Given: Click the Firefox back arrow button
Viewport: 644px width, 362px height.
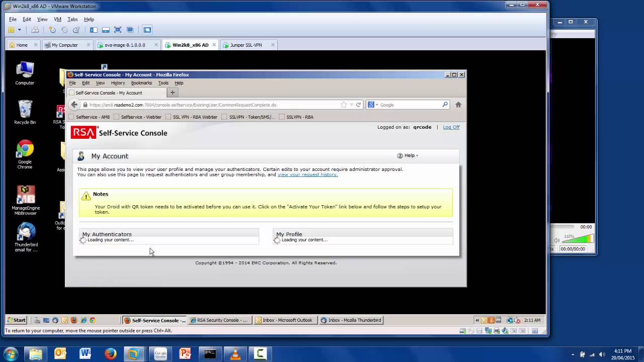Looking at the screenshot, I should coord(74,105).
